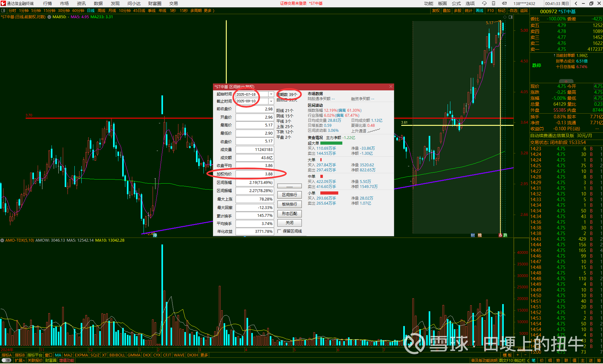Toggle the 弹 switch at bottom left
Image resolution: width=603 pixels, height=364 pixels.
click(6, 360)
